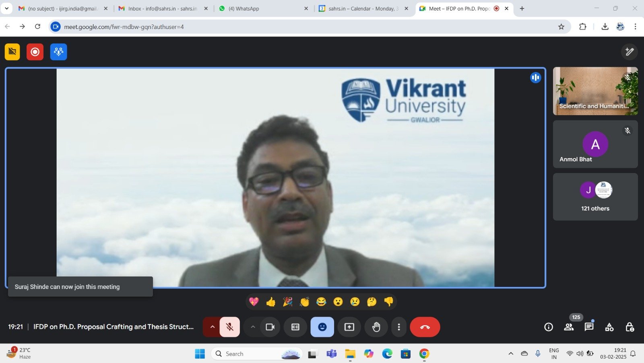Show the participants people panel

point(569,327)
